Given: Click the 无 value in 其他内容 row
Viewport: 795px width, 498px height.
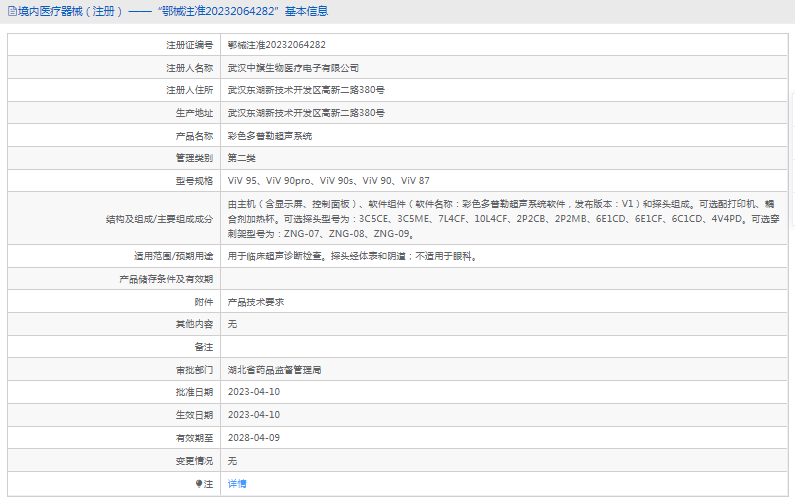Looking at the screenshot, I should click(x=232, y=324).
